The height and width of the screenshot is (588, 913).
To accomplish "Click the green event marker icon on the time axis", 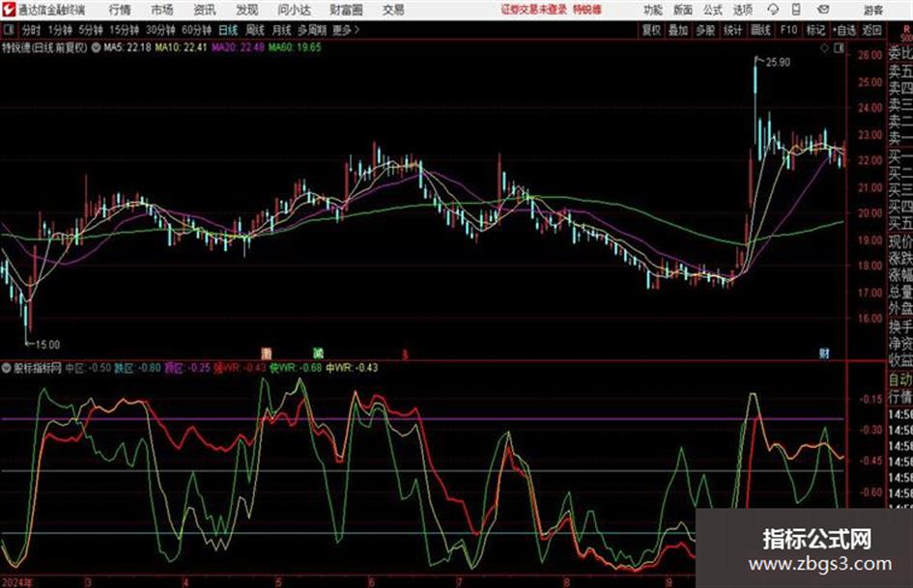I will 318,353.
